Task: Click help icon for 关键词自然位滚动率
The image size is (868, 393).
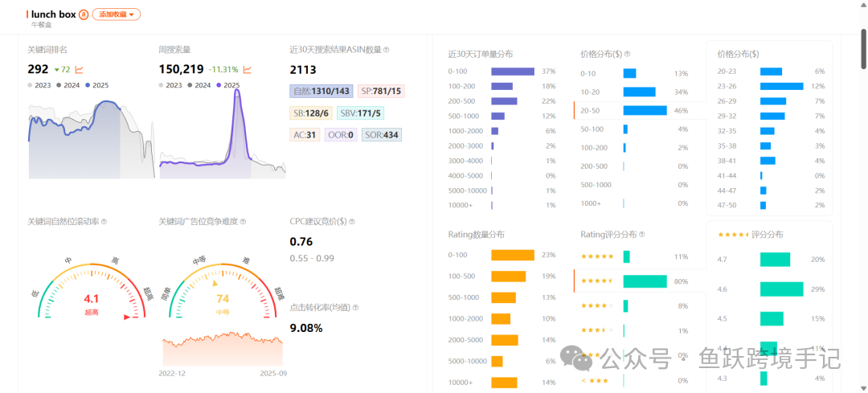Action: (x=104, y=221)
